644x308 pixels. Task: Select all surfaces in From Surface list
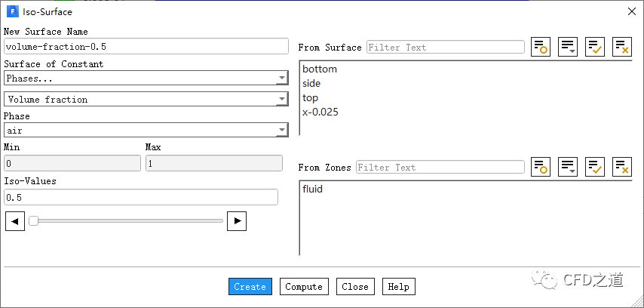coord(595,47)
